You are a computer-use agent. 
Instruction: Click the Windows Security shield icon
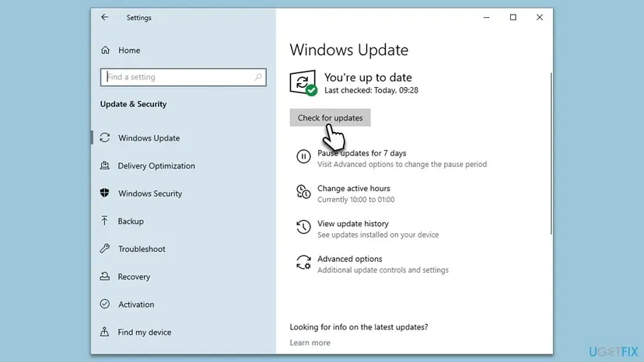click(105, 193)
